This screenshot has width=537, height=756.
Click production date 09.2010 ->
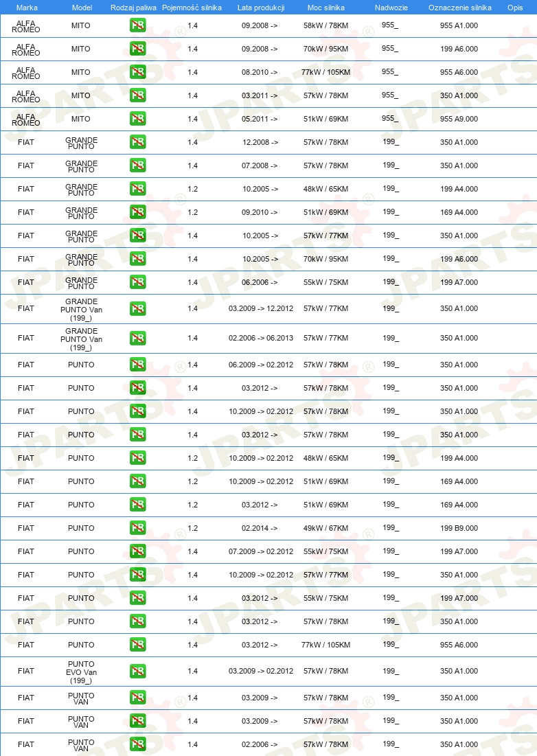click(x=260, y=212)
